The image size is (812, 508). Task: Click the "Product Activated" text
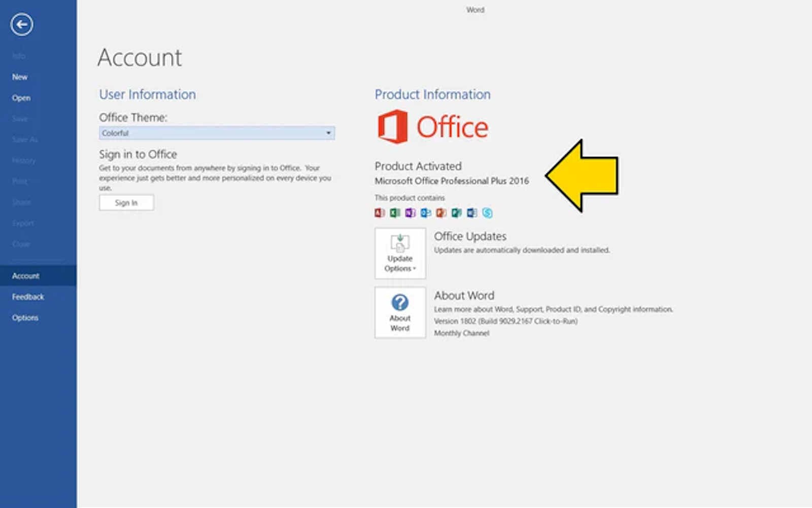418,166
